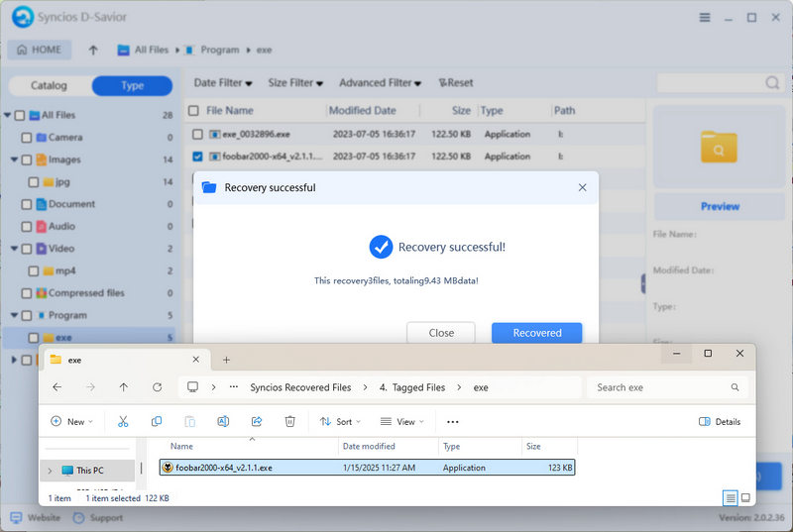The width and height of the screenshot is (793, 532).
Task: Open the New dropdown in Explorer
Action: [x=71, y=421]
